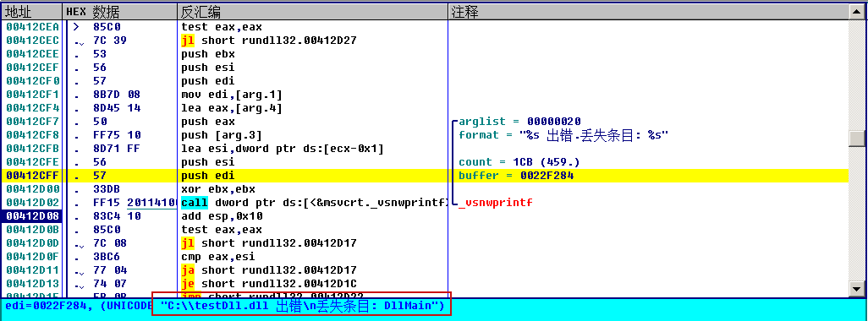The width and height of the screenshot is (868, 321).
Task: Click the call _vsnwprintf instruction
Action: click(x=314, y=203)
